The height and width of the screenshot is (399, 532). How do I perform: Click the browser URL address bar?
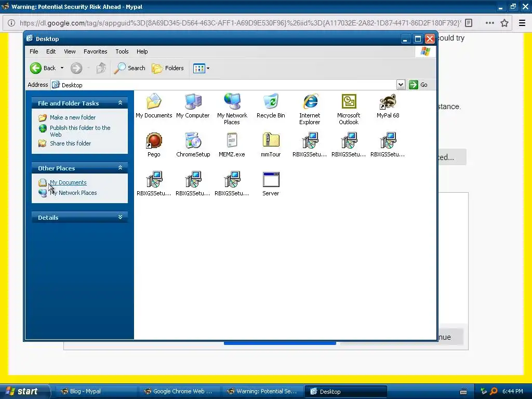coord(240,23)
